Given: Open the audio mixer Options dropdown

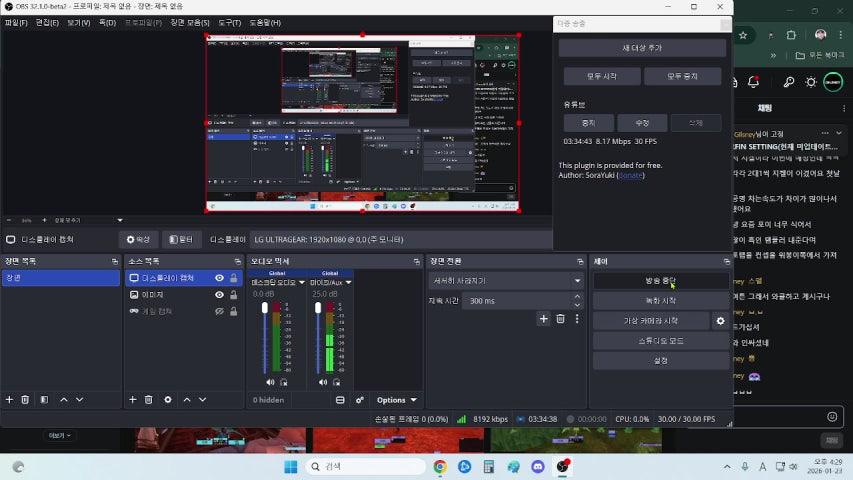Looking at the screenshot, I should pos(396,399).
